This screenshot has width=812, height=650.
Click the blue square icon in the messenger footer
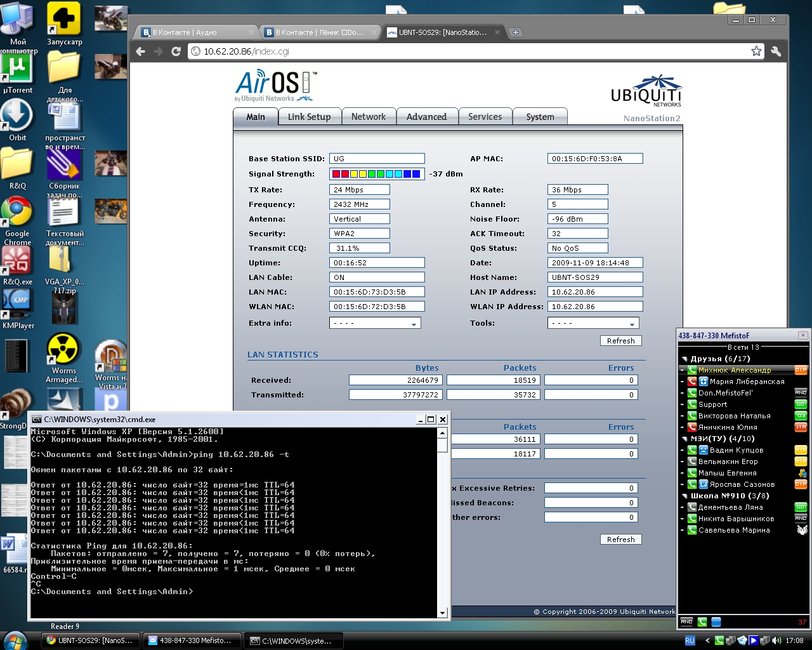(x=716, y=622)
